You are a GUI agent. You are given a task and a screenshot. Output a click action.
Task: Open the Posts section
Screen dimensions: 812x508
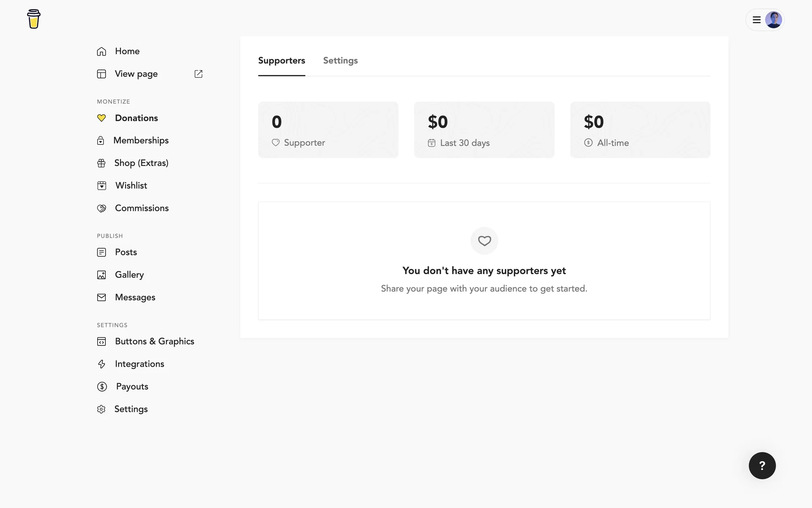click(126, 252)
